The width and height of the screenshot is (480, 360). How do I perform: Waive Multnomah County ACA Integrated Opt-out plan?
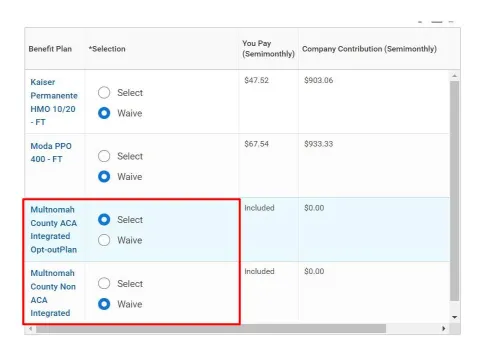click(104, 240)
